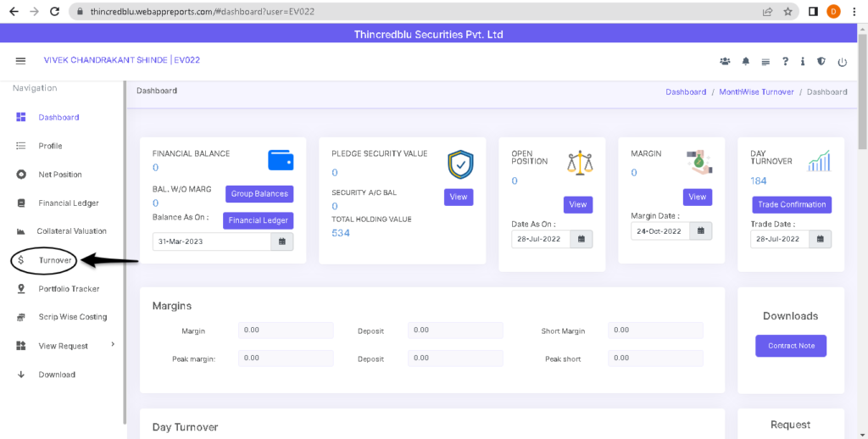Open Portfolio Tracker in navigation
The height and width of the screenshot is (439, 868).
[x=70, y=289]
